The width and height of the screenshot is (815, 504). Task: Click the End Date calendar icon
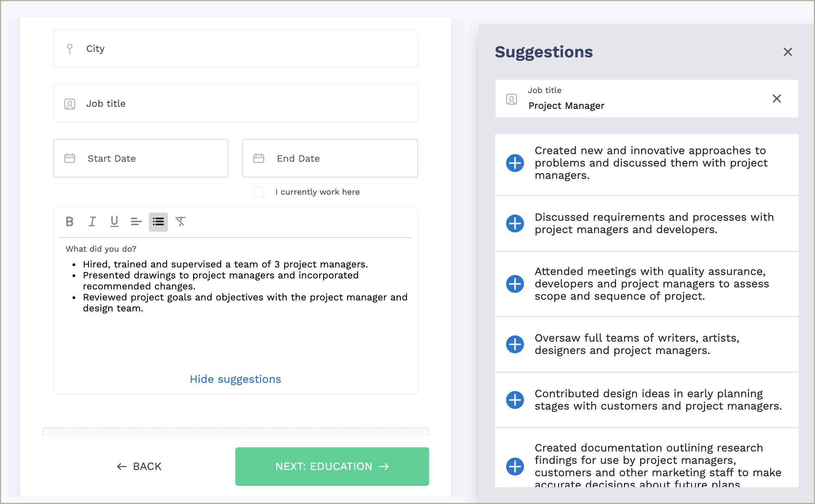pyautogui.click(x=258, y=158)
